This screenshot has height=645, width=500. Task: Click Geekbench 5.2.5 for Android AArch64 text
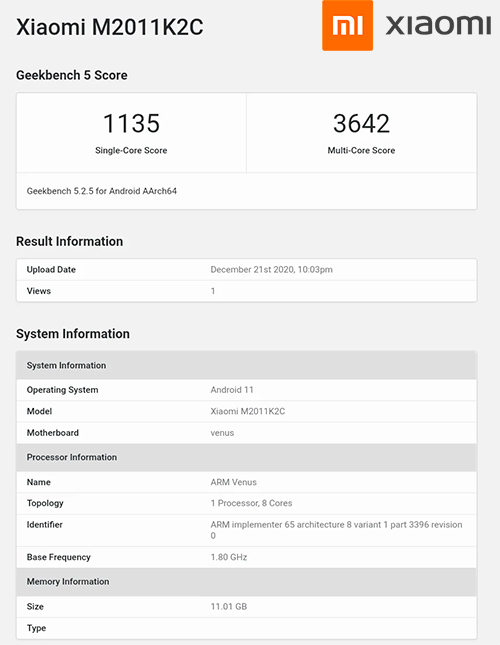pyautogui.click(x=102, y=191)
